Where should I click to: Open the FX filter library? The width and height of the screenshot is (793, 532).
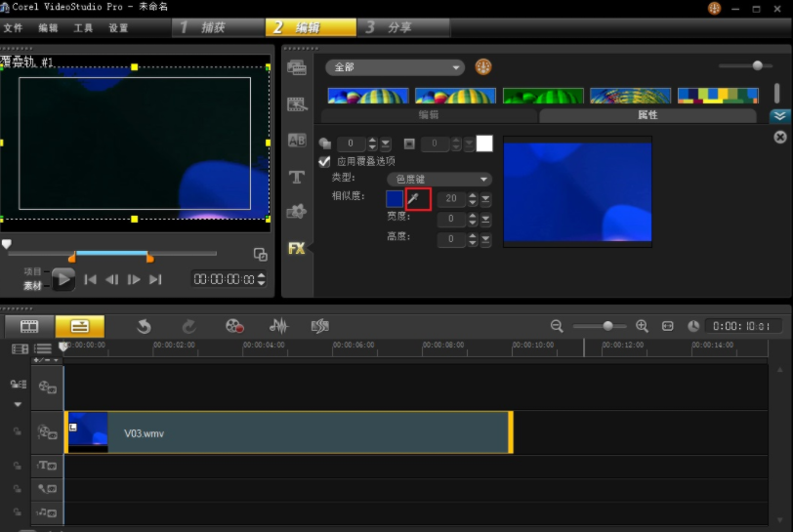click(x=296, y=248)
